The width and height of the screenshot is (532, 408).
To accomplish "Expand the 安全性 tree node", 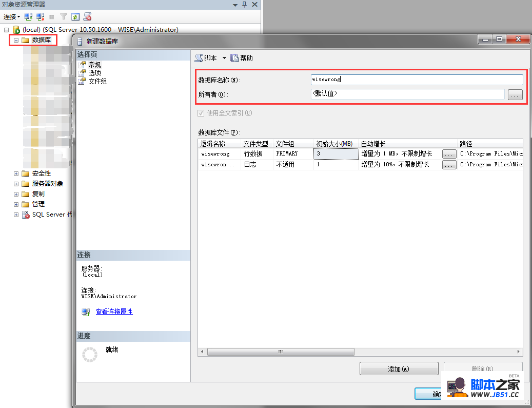I will [15, 173].
